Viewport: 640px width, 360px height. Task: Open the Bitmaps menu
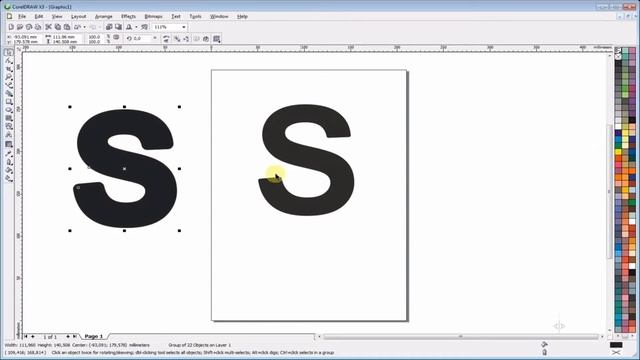click(x=153, y=16)
